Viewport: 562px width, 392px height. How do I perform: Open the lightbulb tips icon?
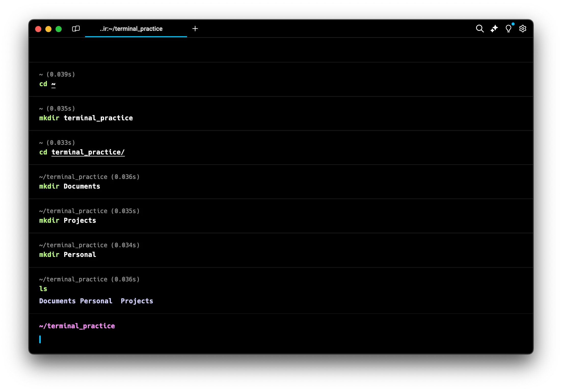508,29
